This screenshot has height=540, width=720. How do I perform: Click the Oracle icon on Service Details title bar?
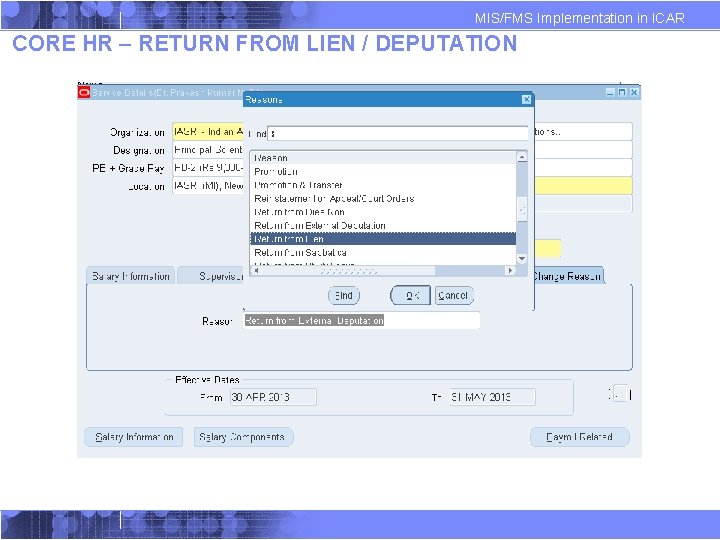pos(84,92)
